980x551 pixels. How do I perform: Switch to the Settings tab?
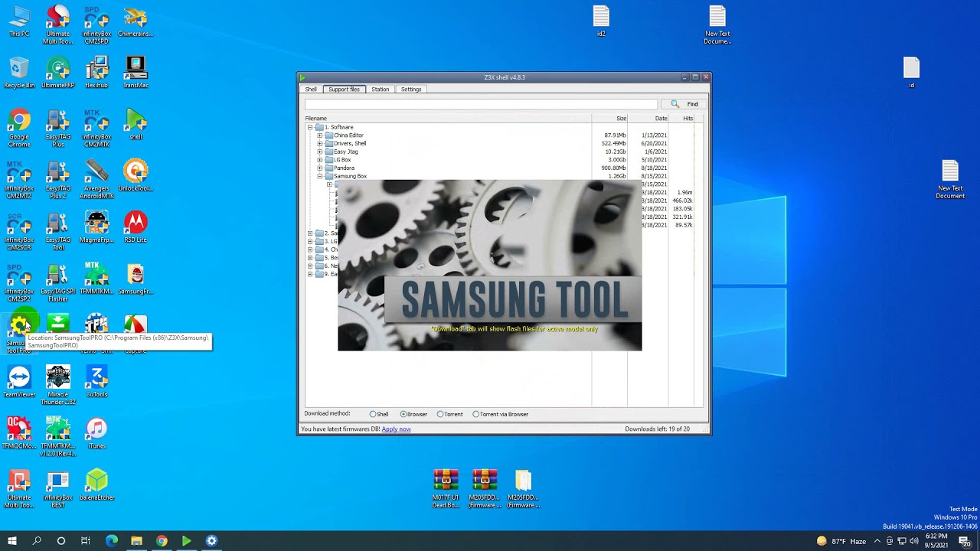click(x=411, y=90)
